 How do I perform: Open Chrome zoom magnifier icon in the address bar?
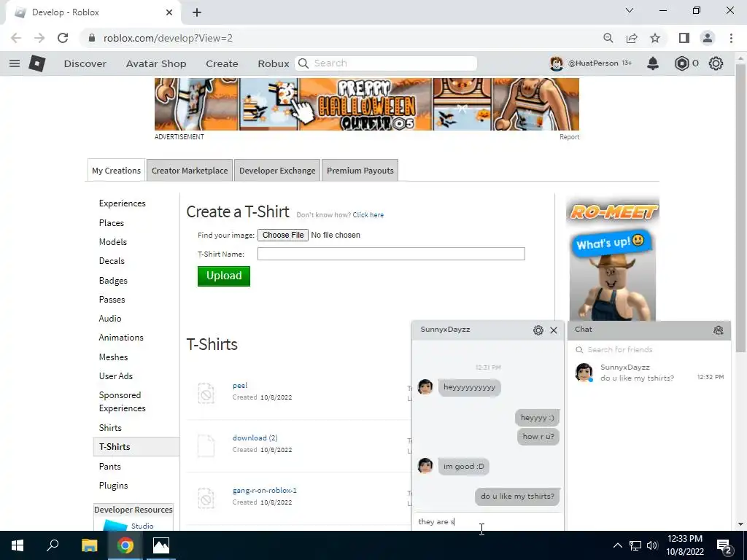click(608, 38)
